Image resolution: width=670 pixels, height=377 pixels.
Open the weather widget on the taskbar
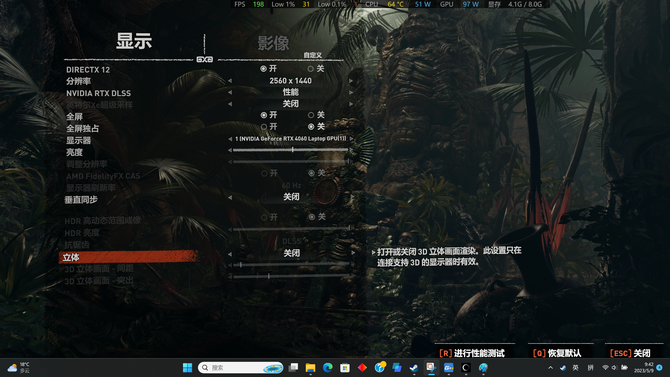(x=18, y=368)
